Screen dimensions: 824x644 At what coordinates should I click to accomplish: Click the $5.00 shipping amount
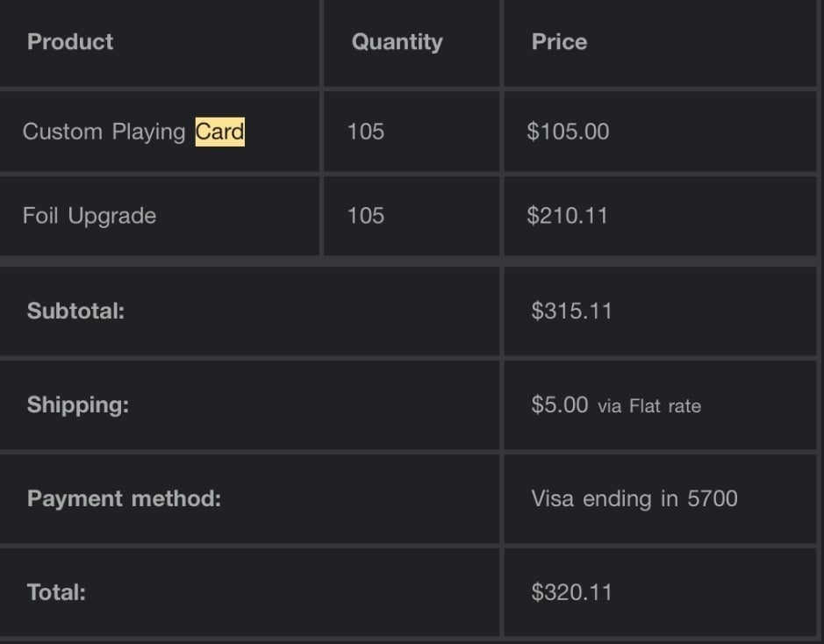pos(560,405)
